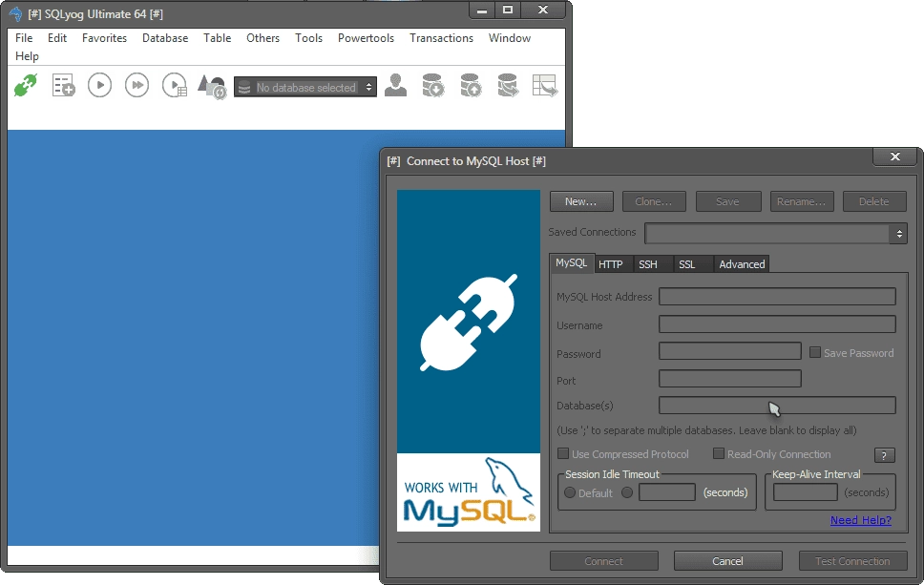Close the Connect to MySQL Host dialog
The image size is (924, 585).
point(895,157)
